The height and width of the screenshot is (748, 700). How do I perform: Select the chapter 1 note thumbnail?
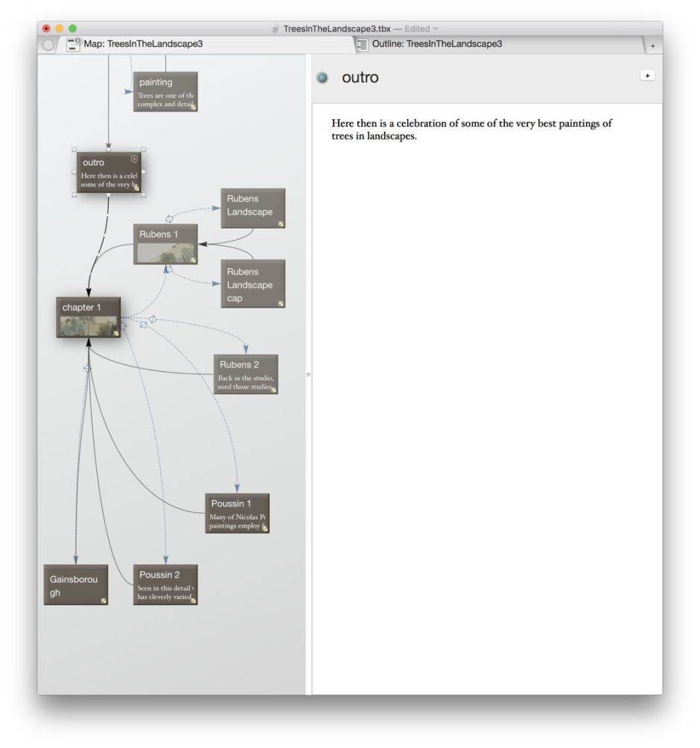click(x=88, y=326)
